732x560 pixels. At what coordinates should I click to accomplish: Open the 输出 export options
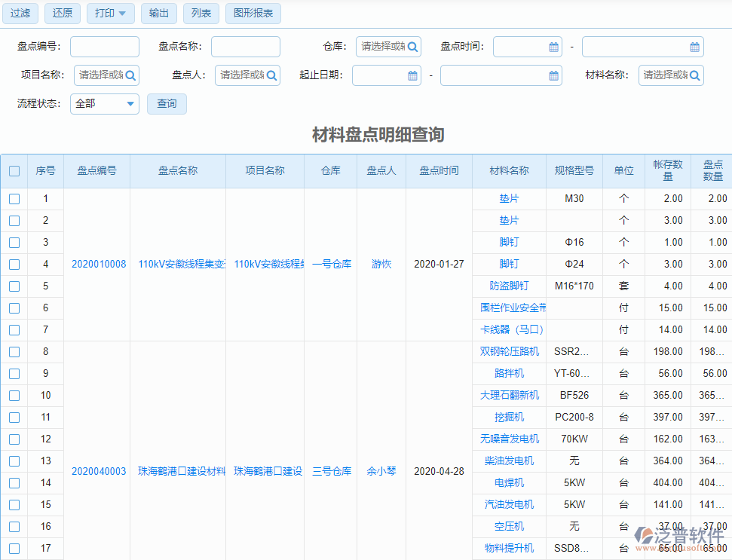click(x=158, y=14)
